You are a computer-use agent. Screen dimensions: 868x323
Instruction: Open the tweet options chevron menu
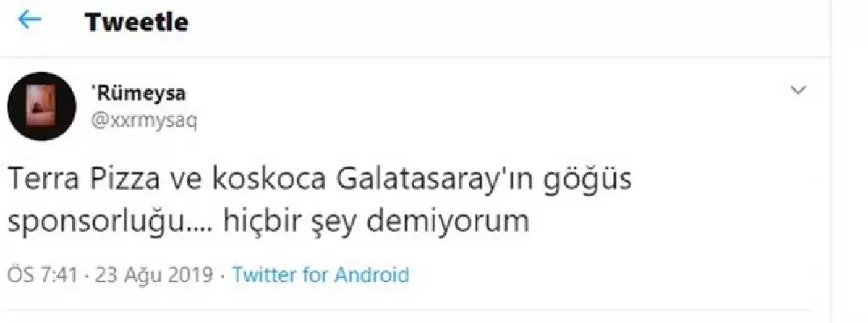pyautogui.click(x=799, y=91)
